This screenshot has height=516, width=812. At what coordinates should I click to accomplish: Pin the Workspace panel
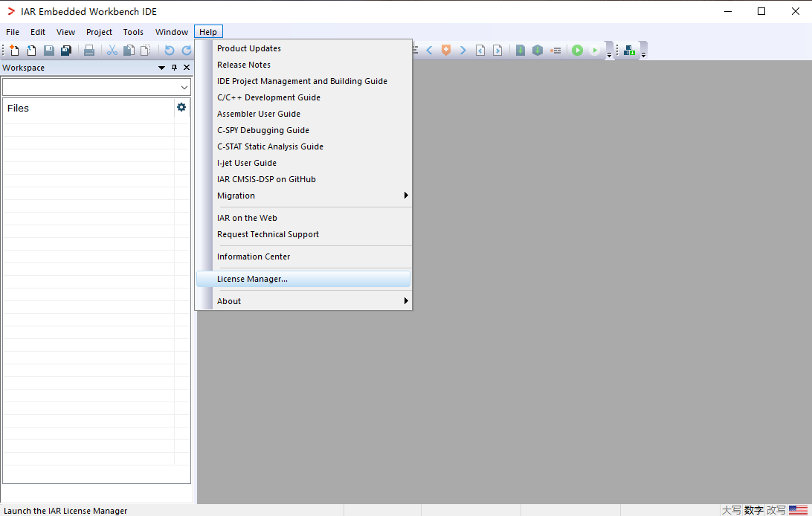click(x=175, y=67)
